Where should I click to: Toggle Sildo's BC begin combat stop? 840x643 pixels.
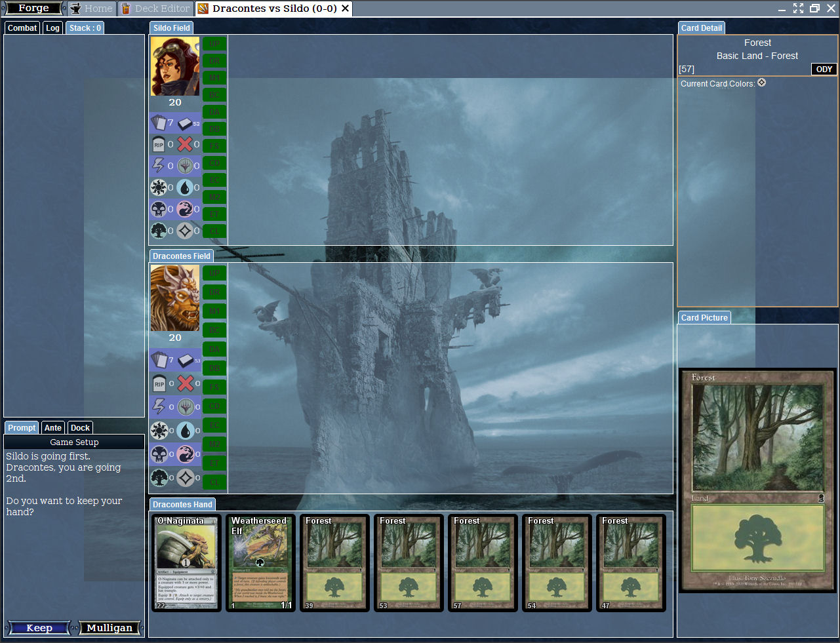(x=214, y=95)
